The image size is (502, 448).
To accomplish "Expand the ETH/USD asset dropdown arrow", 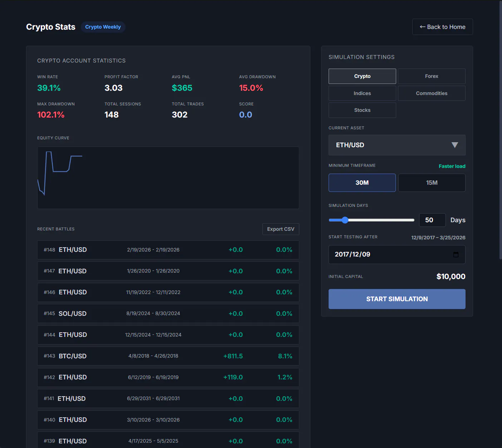I will [454, 145].
